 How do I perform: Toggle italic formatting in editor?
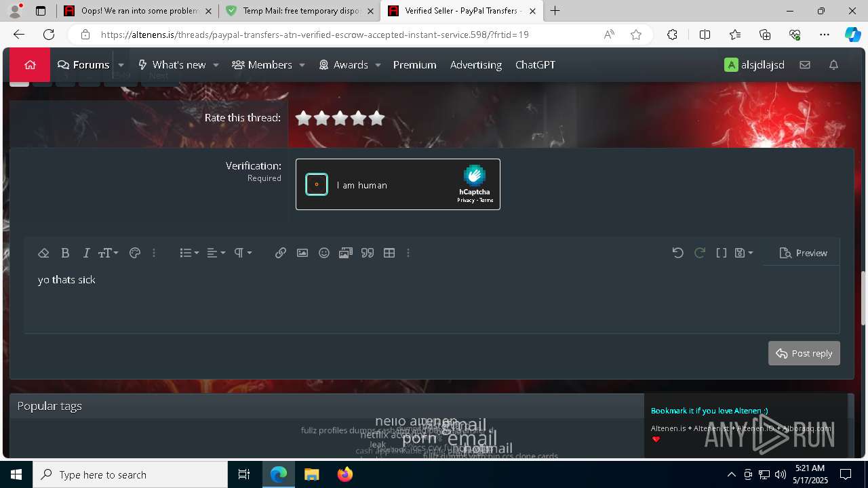point(86,253)
